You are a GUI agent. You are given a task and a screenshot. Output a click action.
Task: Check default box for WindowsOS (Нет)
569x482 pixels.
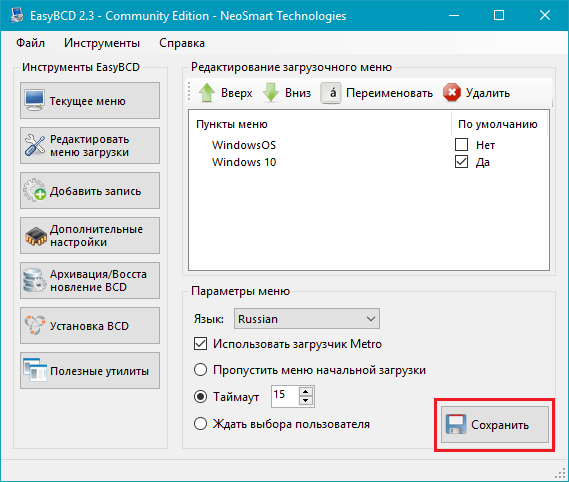461,144
